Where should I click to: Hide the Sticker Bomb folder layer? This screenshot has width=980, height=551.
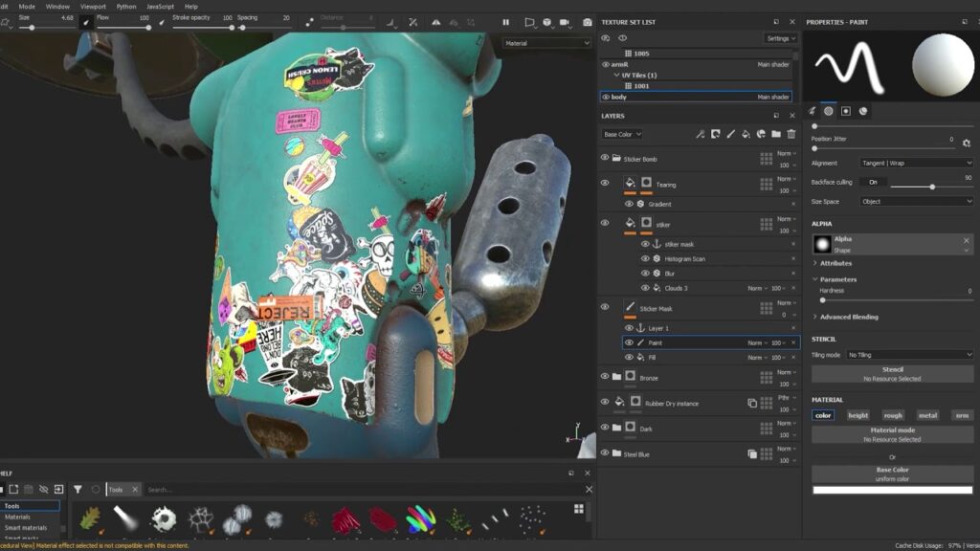(605, 158)
